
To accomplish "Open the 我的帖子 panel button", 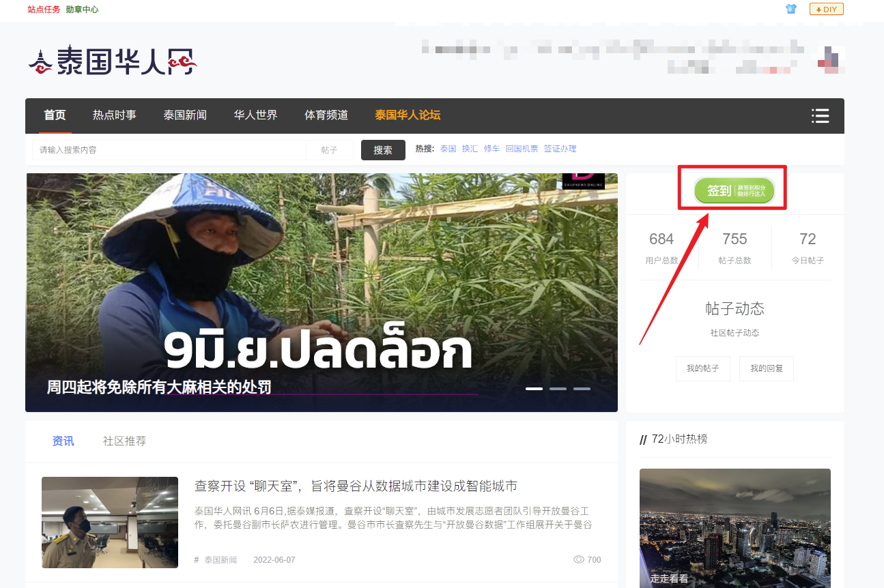I will 702,368.
